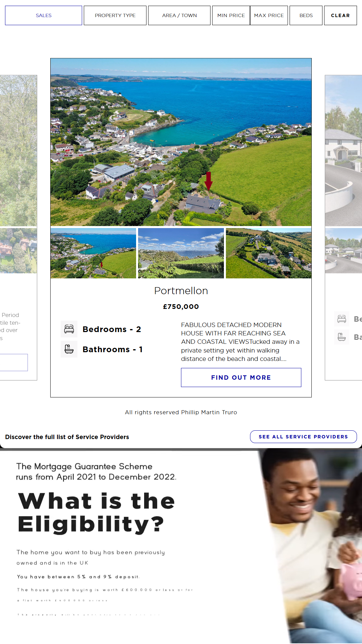
Task: Select the middle sea view thumbnail
Action: click(x=181, y=253)
